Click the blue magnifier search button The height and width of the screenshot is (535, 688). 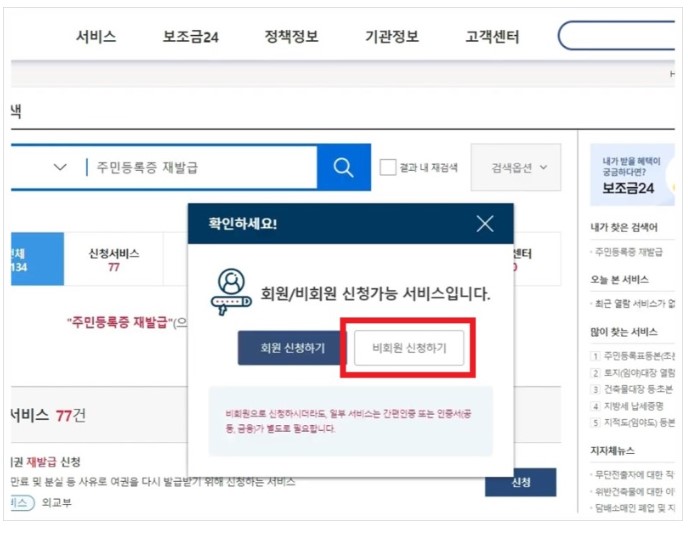coord(344,167)
